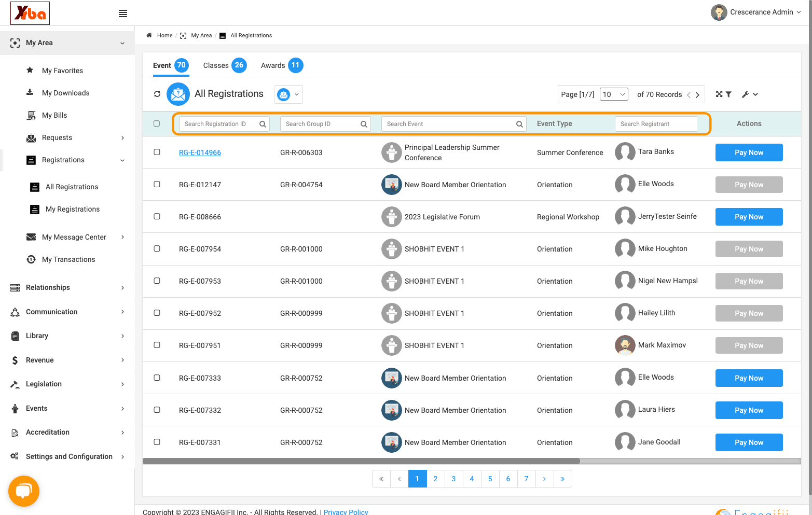
Task: Check the row RG-E-007954 checkbox
Action: (157, 248)
